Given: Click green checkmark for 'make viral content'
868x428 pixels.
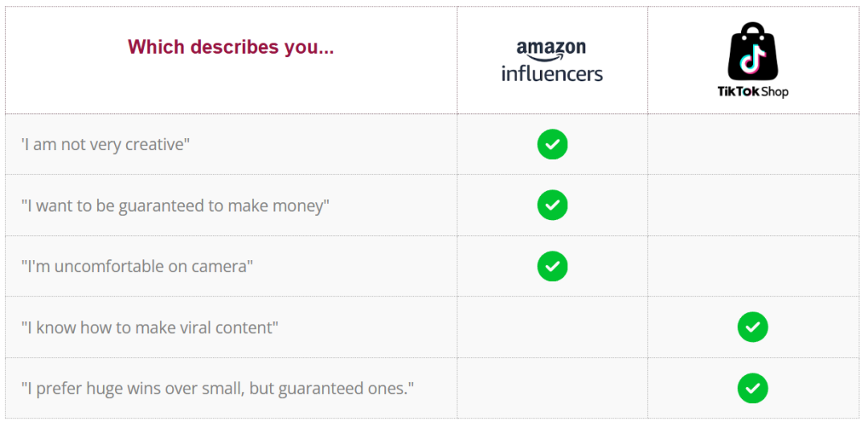Looking at the screenshot, I should pos(752,328).
